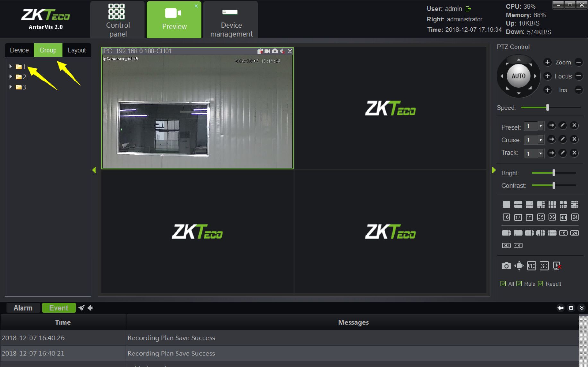Switch to single-window layout
This screenshot has height=367, width=588.
pyautogui.click(x=506, y=204)
